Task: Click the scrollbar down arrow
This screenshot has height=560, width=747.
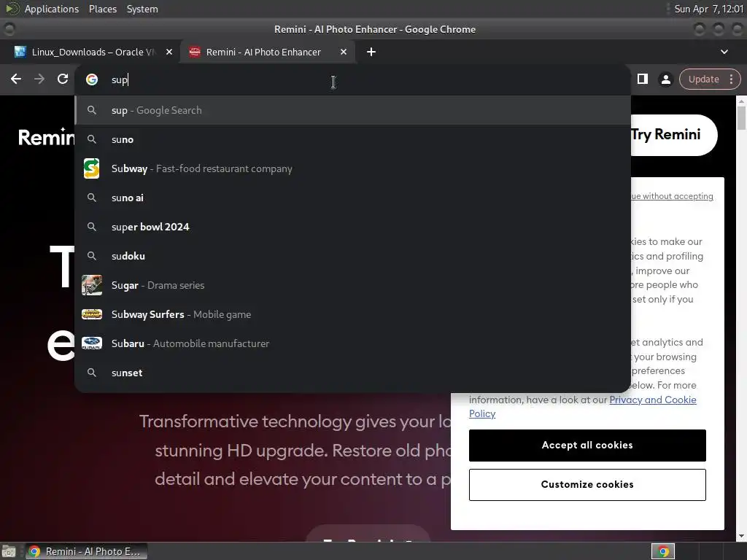Action: [741, 536]
